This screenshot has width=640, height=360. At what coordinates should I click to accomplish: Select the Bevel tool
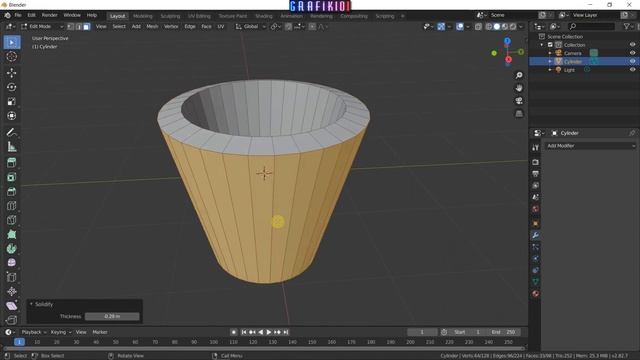tap(12, 191)
